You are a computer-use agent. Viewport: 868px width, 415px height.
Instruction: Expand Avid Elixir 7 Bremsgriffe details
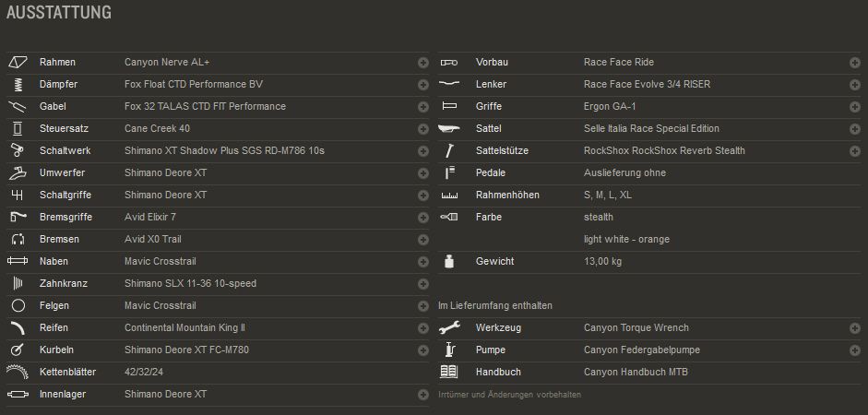pyautogui.click(x=422, y=218)
